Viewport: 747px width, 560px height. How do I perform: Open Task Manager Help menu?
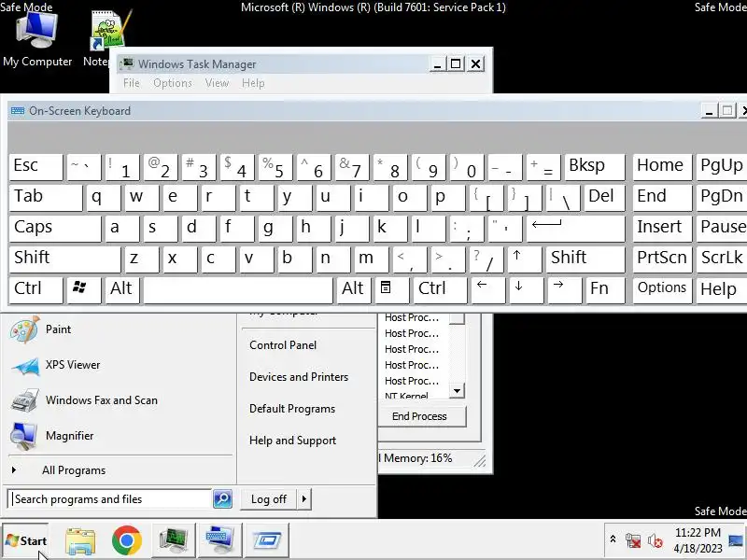[253, 83]
